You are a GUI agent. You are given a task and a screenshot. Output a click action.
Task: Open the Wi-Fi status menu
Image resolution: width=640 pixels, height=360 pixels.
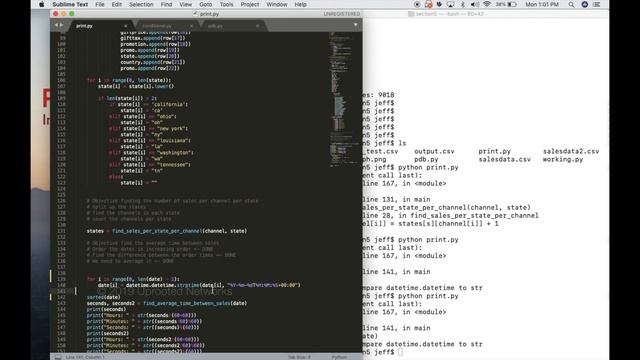[487, 4]
